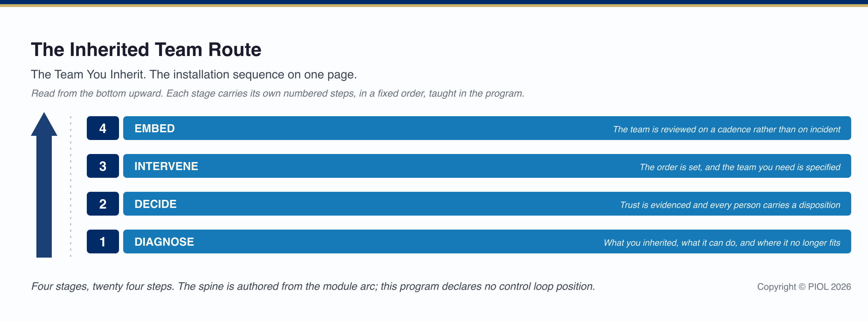Screen dimensions: 868x322
Task: Select the number 2 stage badge
Action: [x=103, y=204]
